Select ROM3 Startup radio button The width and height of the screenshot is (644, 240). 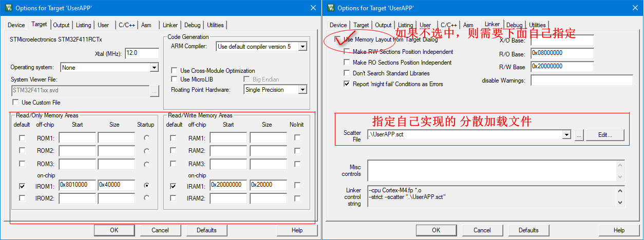147,164
